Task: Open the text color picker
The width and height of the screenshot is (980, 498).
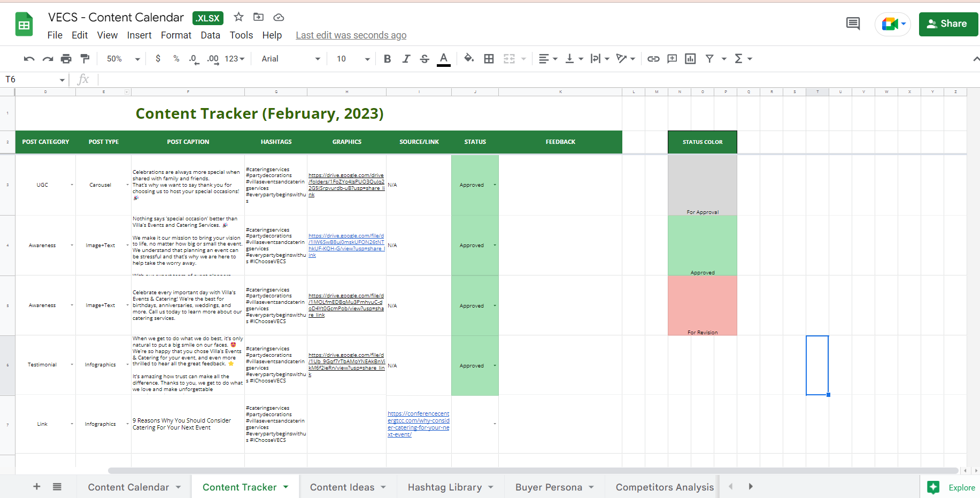Action: coord(444,59)
